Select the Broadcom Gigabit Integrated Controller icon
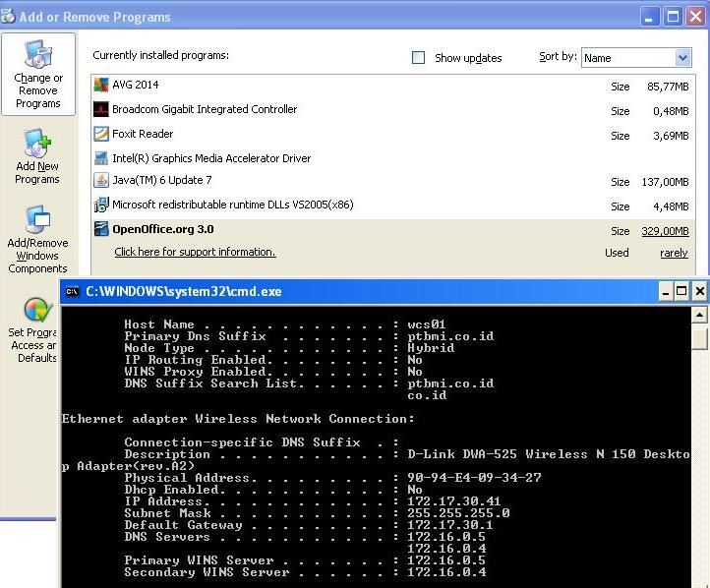The width and height of the screenshot is (710, 588). [100, 110]
